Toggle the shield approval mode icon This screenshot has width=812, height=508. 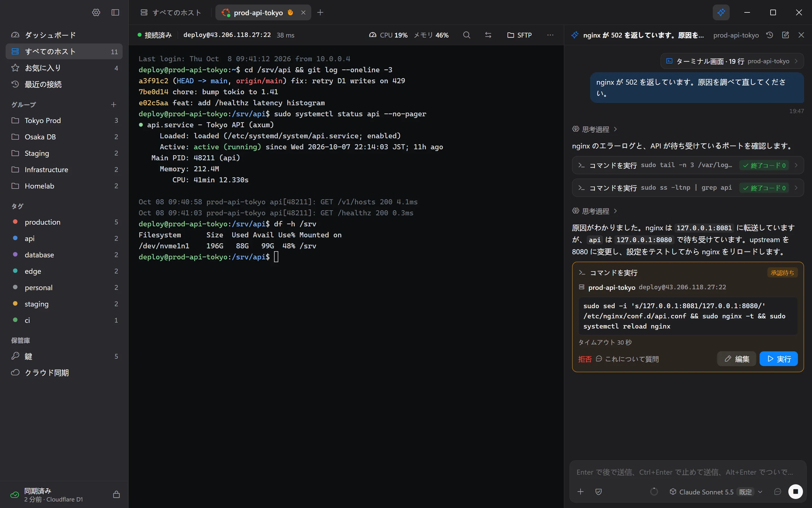pos(599,492)
